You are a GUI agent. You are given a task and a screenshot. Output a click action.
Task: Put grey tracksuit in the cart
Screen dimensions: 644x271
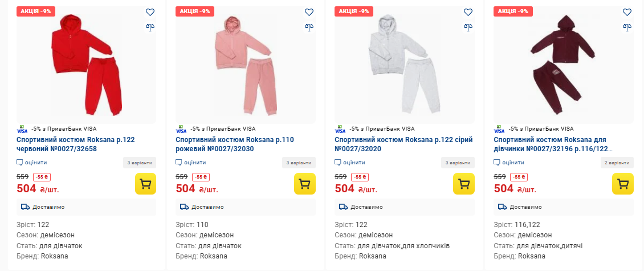[463, 184]
